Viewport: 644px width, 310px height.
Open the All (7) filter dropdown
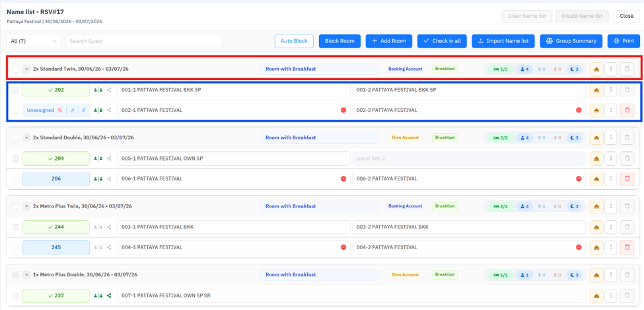(34, 41)
